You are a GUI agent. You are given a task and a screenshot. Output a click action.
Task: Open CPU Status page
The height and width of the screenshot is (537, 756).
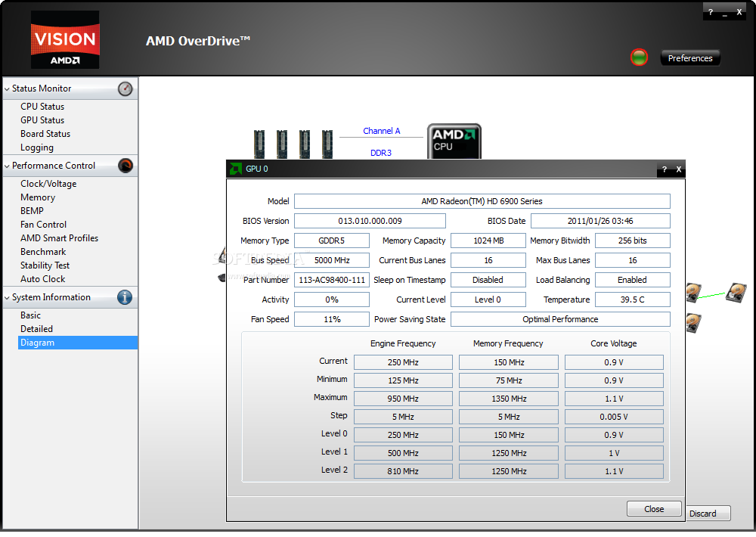(42, 107)
